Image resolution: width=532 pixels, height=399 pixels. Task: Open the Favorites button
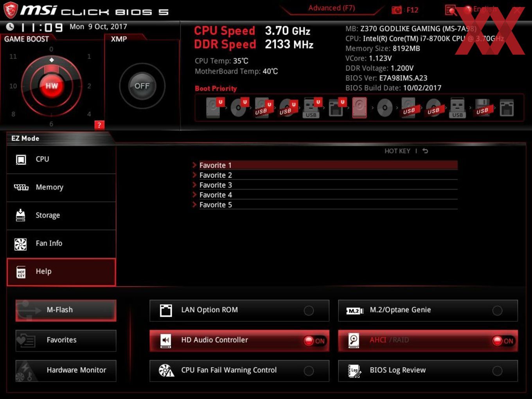pos(66,341)
